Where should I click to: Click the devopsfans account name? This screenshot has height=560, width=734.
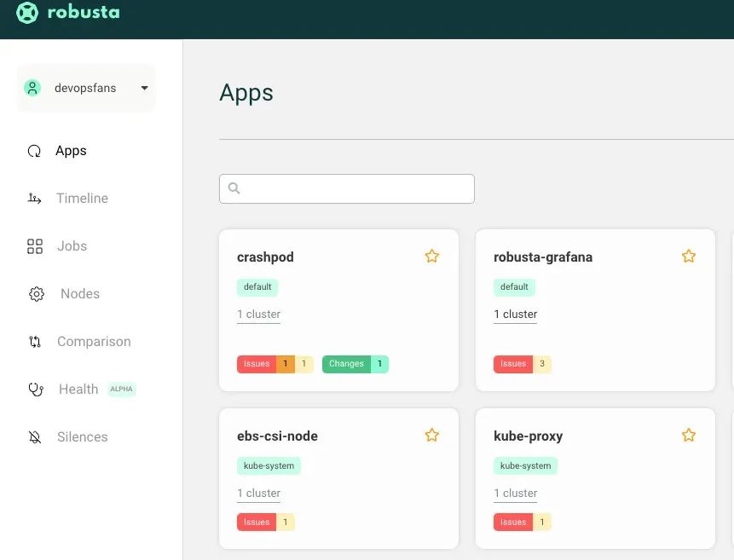point(85,88)
